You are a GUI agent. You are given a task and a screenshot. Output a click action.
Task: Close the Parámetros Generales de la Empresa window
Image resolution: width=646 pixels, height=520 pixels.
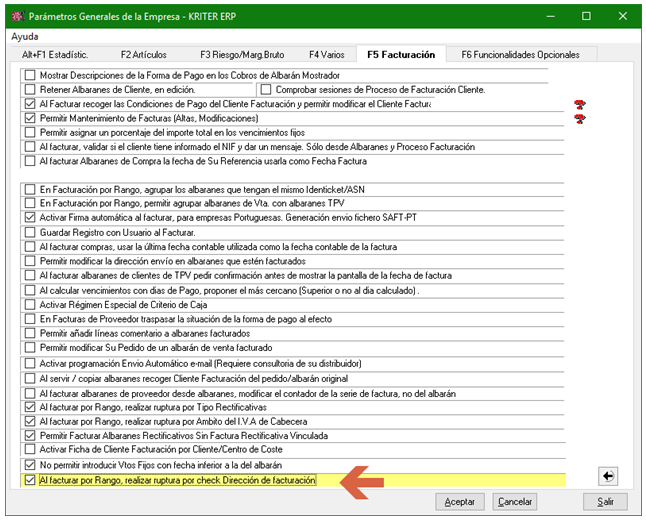(623, 16)
